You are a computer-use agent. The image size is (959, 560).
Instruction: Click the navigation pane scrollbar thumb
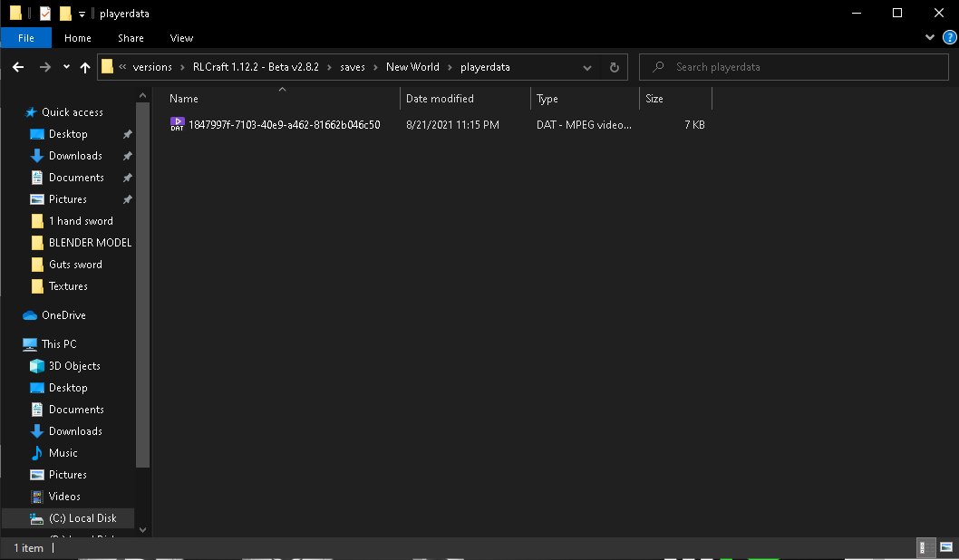[x=142, y=285]
